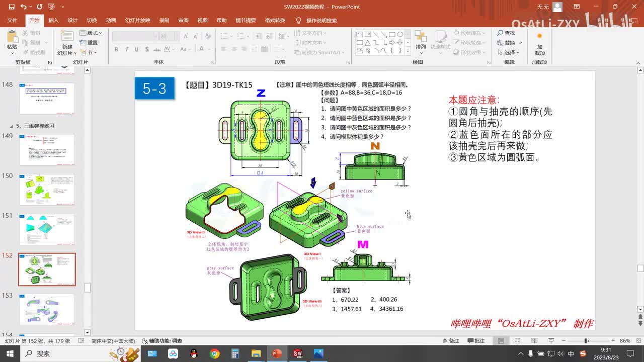The height and width of the screenshot is (362, 644).
Task: Switch to the Insert (插入) ribbon tab
Action: 53,21
